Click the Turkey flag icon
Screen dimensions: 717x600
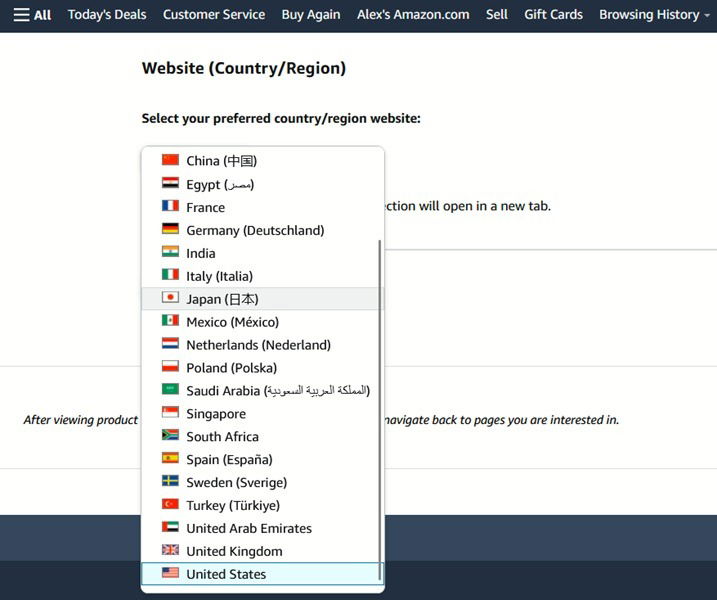tap(170, 505)
